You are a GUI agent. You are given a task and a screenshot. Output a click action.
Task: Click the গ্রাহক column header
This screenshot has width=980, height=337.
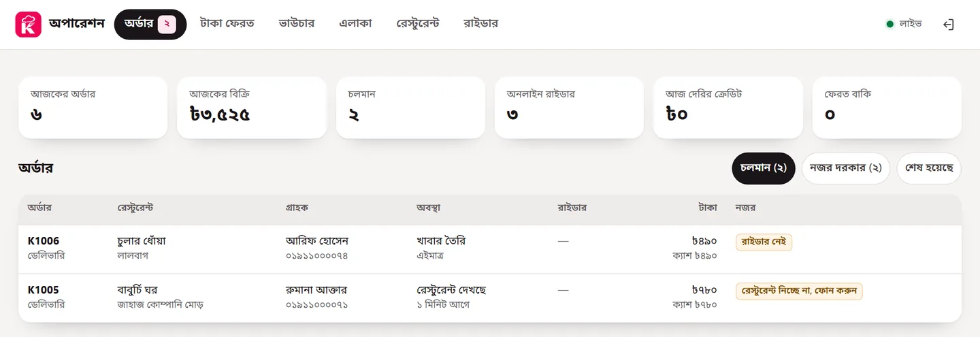pyautogui.click(x=297, y=208)
